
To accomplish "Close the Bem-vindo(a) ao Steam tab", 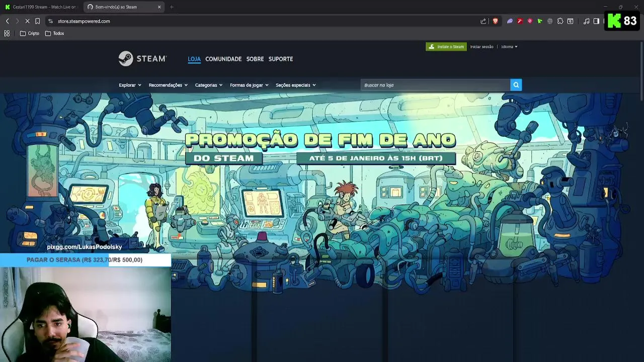I will 159,7.
